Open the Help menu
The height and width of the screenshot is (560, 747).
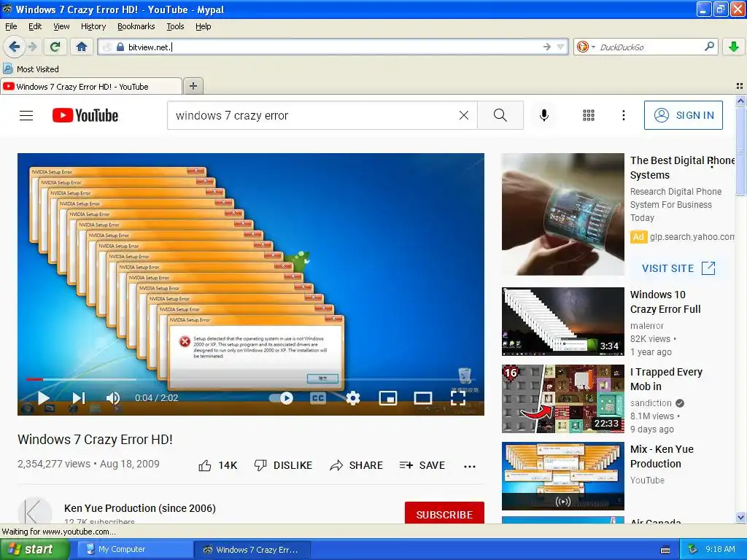[204, 26]
